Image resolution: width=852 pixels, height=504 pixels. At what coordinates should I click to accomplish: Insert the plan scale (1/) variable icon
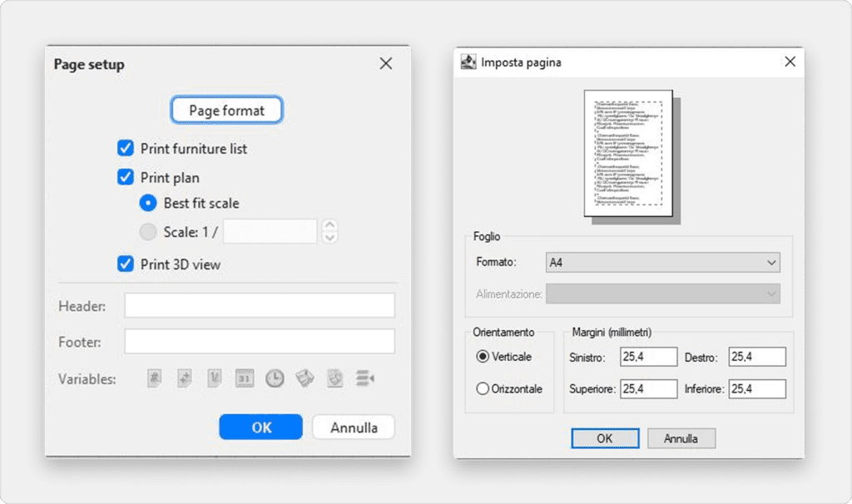click(x=214, y=378)
